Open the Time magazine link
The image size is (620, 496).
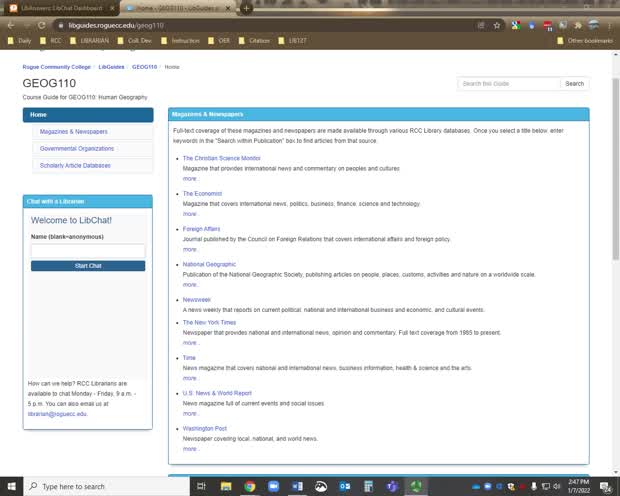tap(189, 358)
